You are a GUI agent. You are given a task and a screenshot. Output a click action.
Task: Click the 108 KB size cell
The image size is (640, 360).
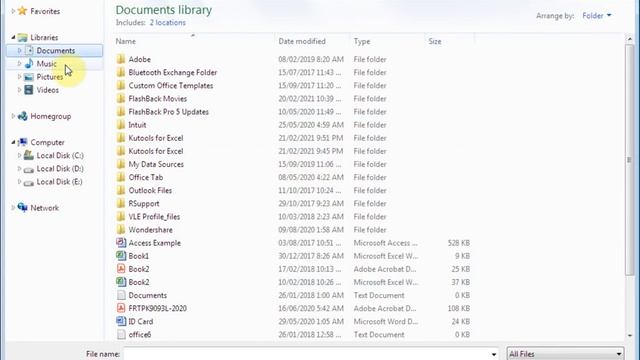tap(458, 308)
